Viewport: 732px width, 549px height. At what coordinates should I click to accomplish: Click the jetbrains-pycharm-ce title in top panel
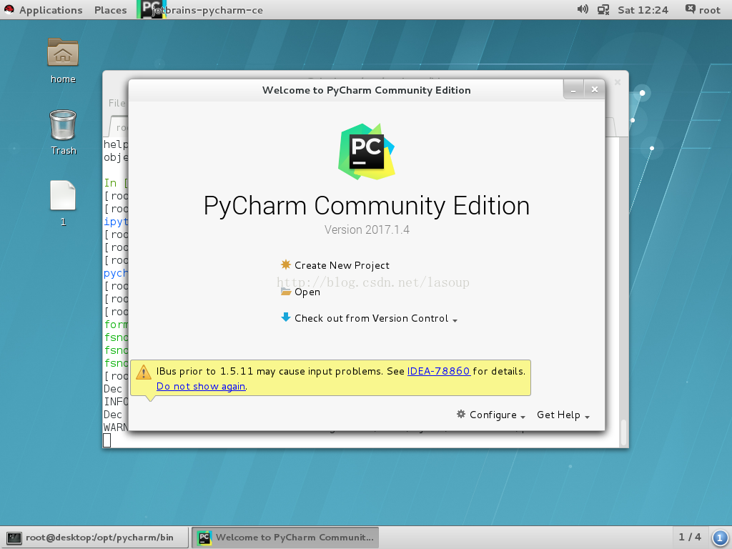(208, 10)
